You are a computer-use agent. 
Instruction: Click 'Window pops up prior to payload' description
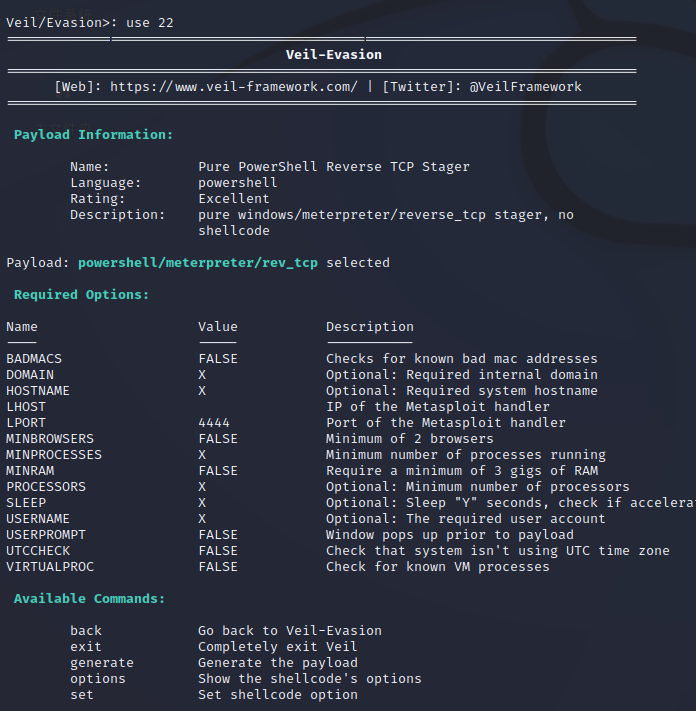pyautogui.click(x=450, y=535)
